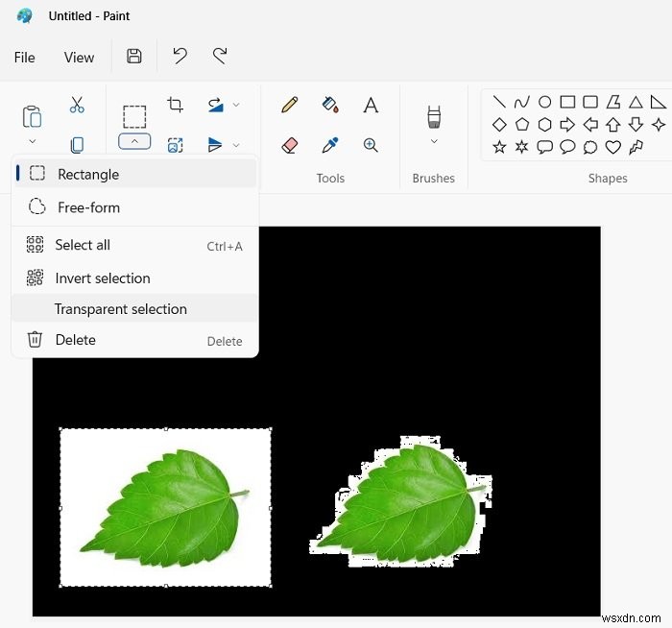Select the dashed rectangle Select tool
Screen dimensions: 672x628
(x=134, y=116)
